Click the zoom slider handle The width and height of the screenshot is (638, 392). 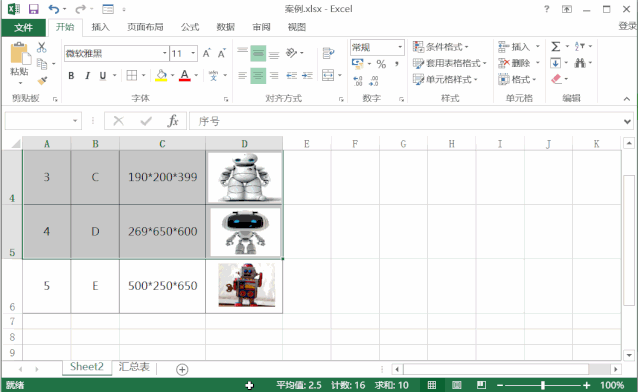543,385
